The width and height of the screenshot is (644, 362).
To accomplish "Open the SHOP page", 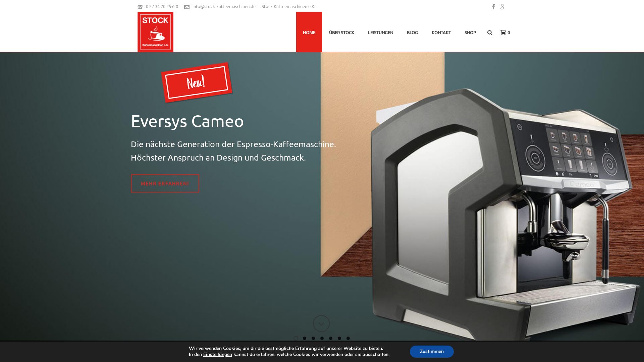I will click(x=470, y=33).
